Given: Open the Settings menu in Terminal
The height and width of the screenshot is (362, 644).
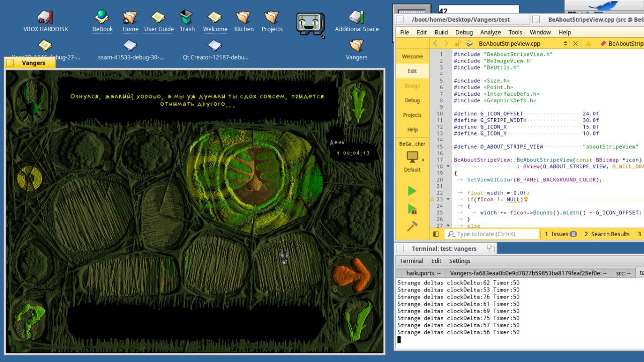Looking at the screenshot, I should click(459, 261).
